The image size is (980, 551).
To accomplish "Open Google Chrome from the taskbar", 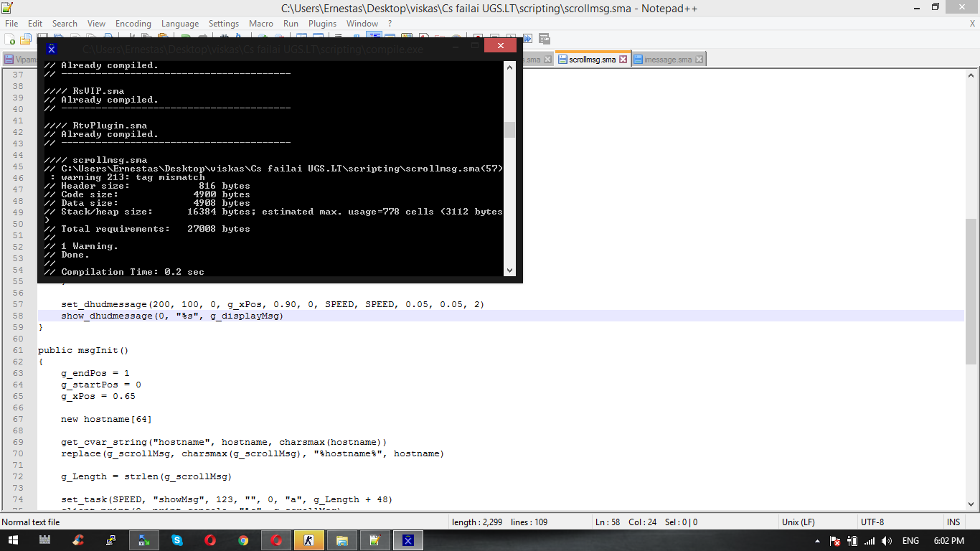I will (x=243, y=540).
